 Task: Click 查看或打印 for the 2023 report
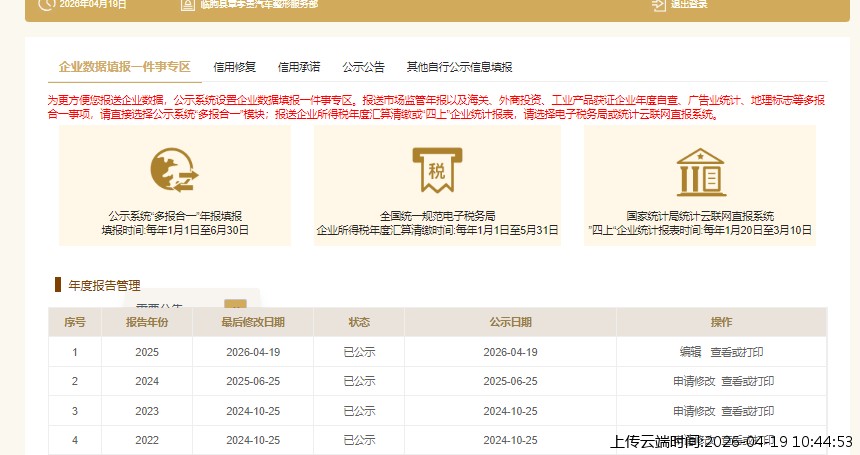coord(748,411)
